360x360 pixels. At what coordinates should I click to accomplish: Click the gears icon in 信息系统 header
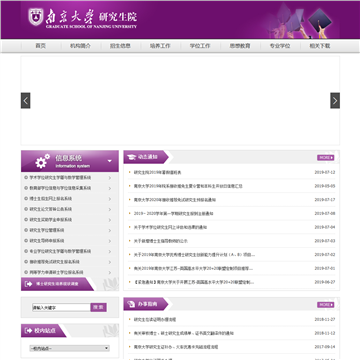42,161
